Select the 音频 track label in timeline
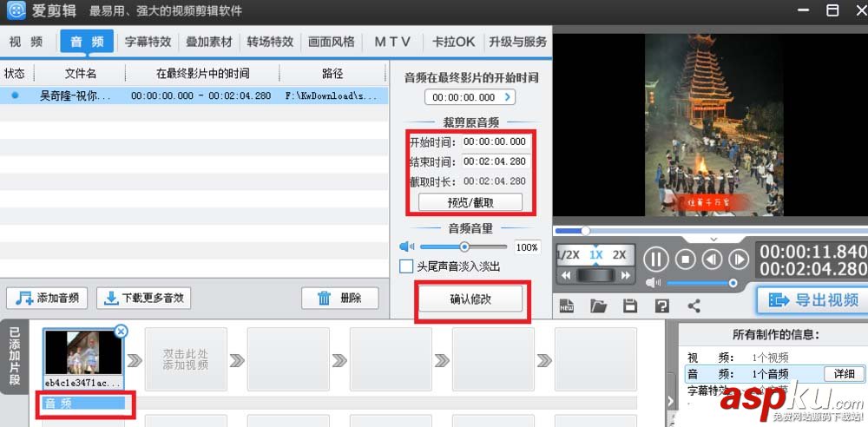This screenshot has height=427, width=868. pos(84,404)
